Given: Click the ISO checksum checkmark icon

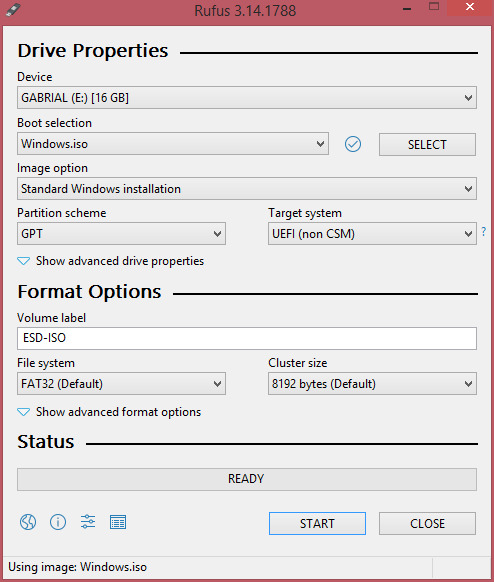Looking at the screenshot, I should tap(353, 144).
